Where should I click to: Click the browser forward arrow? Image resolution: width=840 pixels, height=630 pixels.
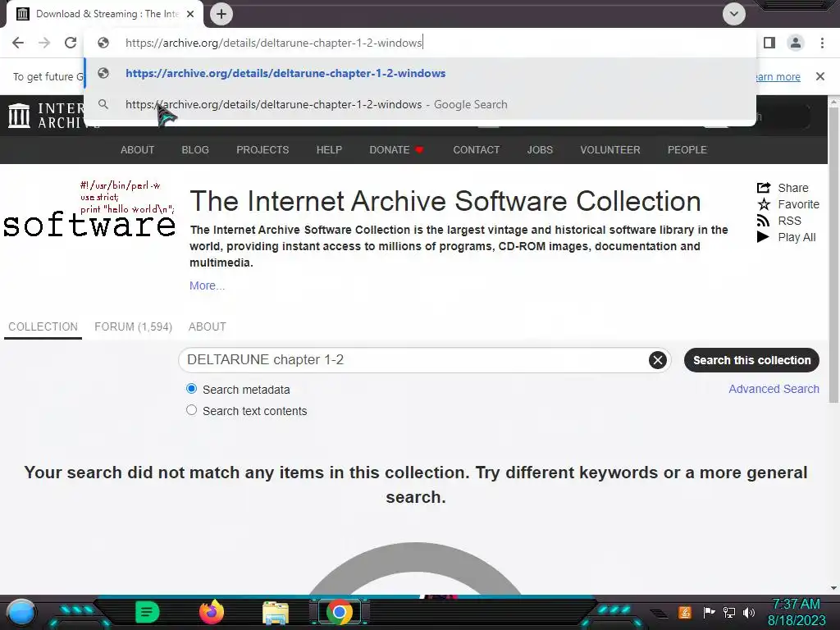click(x=44, y=43)
